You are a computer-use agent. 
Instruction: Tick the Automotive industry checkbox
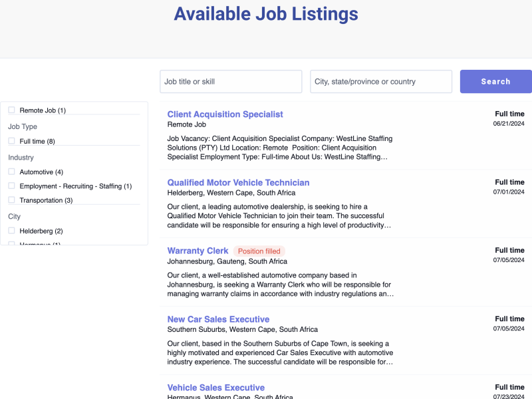pos(11,172)
